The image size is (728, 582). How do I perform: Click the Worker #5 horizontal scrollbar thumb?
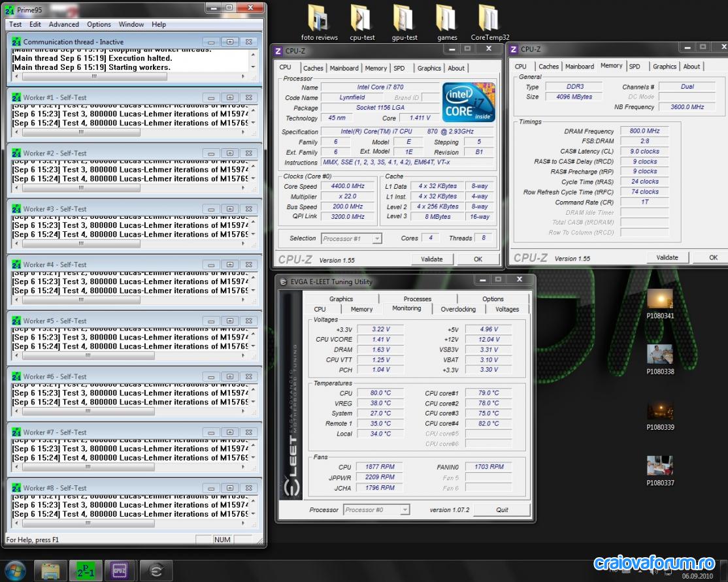click(88, 355)
